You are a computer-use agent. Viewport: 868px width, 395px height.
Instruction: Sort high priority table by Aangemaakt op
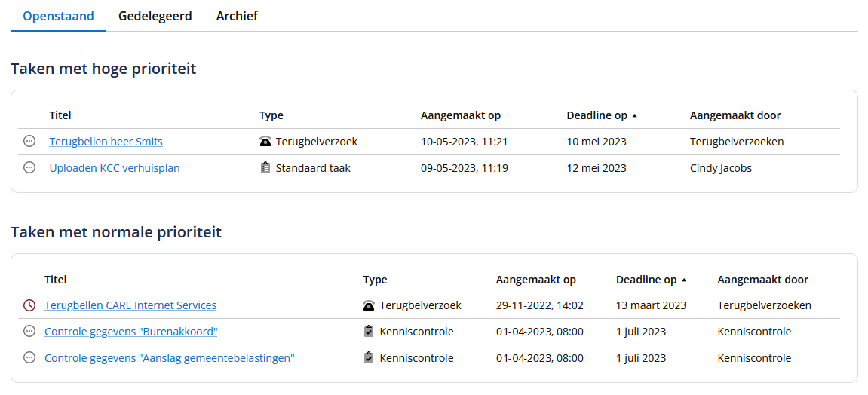pos(461,115)
